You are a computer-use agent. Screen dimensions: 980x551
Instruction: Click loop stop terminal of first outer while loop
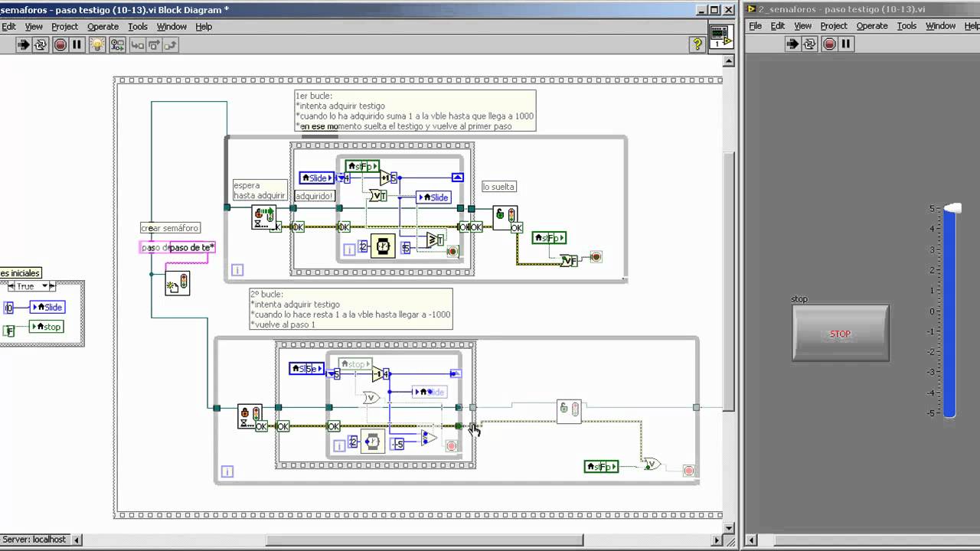pos(596,256)
